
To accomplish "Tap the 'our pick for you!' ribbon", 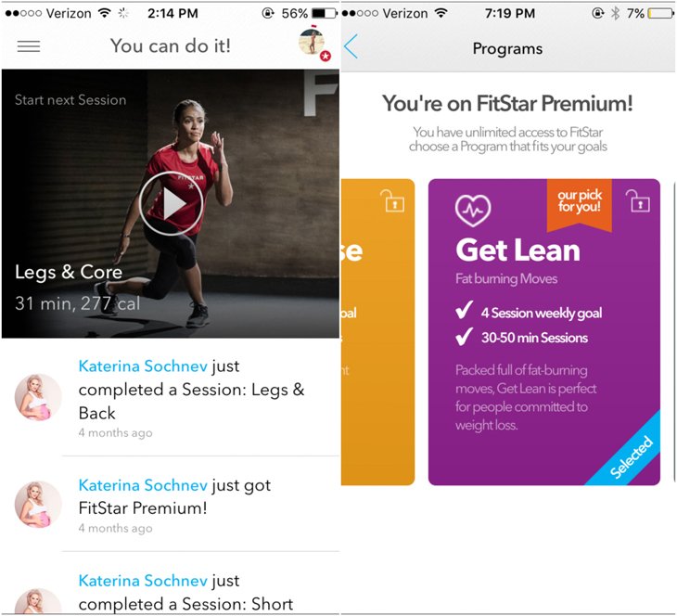I will point(579,204).
